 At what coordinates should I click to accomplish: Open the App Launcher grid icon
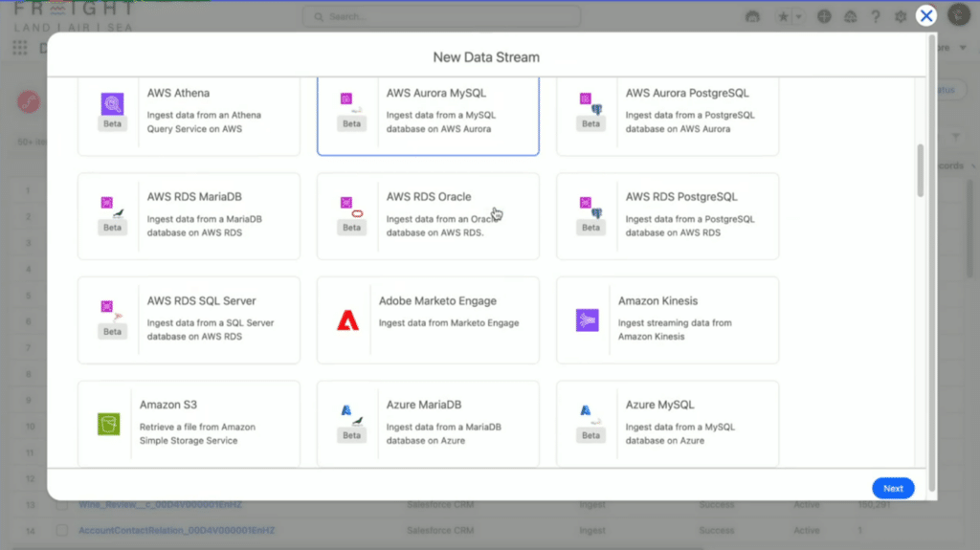19,48
